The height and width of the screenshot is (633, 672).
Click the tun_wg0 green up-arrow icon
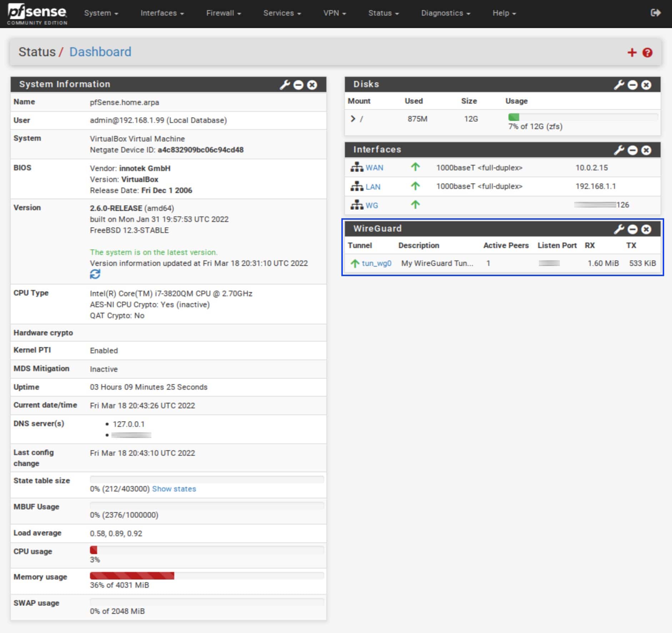pos(355,263)
